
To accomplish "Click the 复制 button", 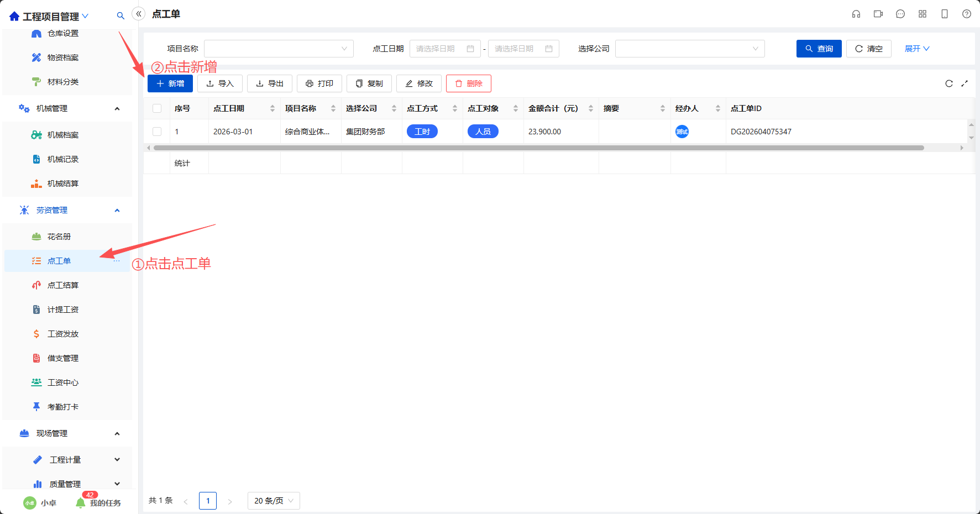I will tap(369, 83).
